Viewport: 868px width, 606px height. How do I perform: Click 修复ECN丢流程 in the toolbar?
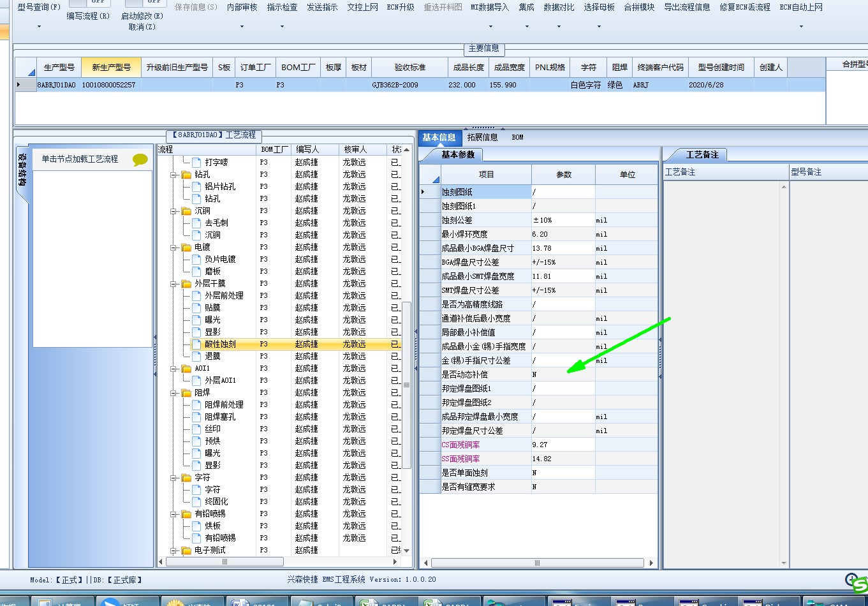click(745, 7)
